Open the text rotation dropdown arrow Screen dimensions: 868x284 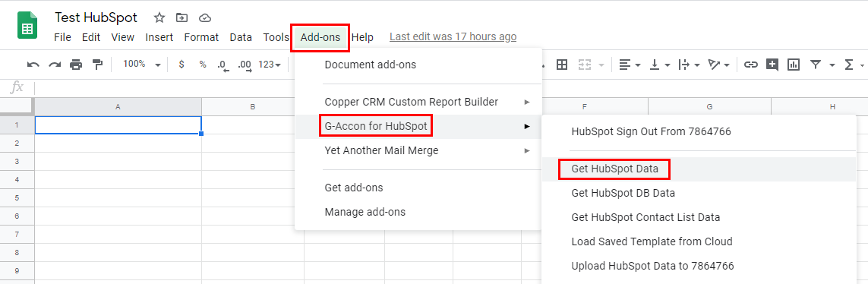[727, 65]
